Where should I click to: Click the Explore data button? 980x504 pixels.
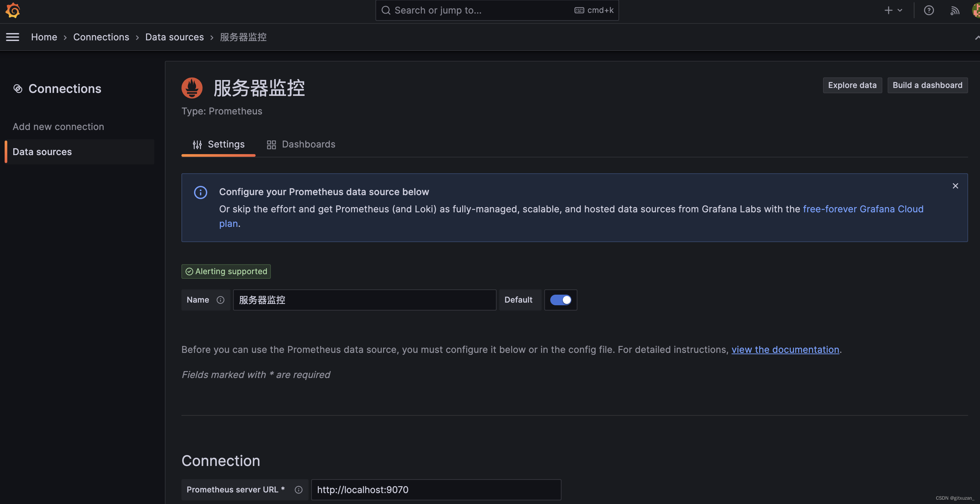852,85
